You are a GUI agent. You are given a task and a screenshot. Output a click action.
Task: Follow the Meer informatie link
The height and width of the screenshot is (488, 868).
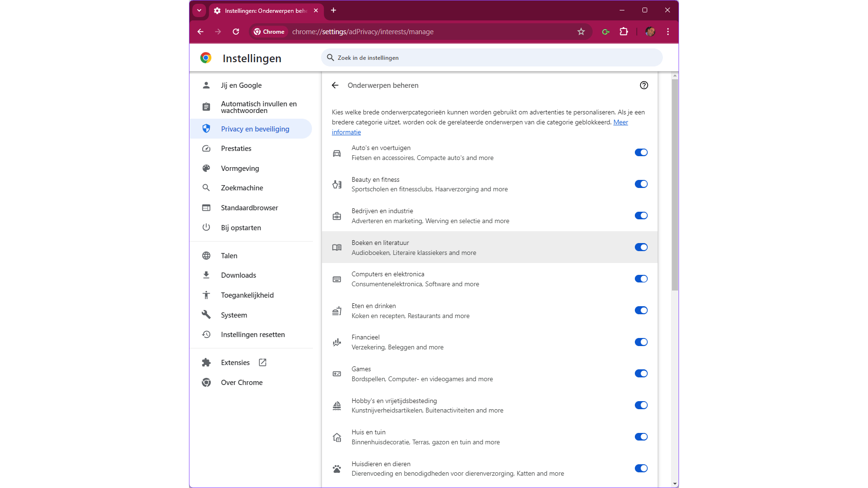click(621, 122)
